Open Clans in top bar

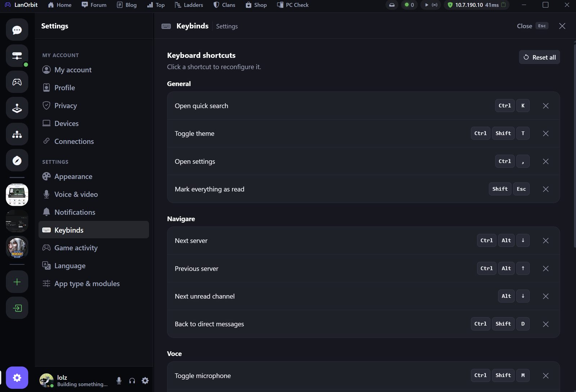pos(224,5)
